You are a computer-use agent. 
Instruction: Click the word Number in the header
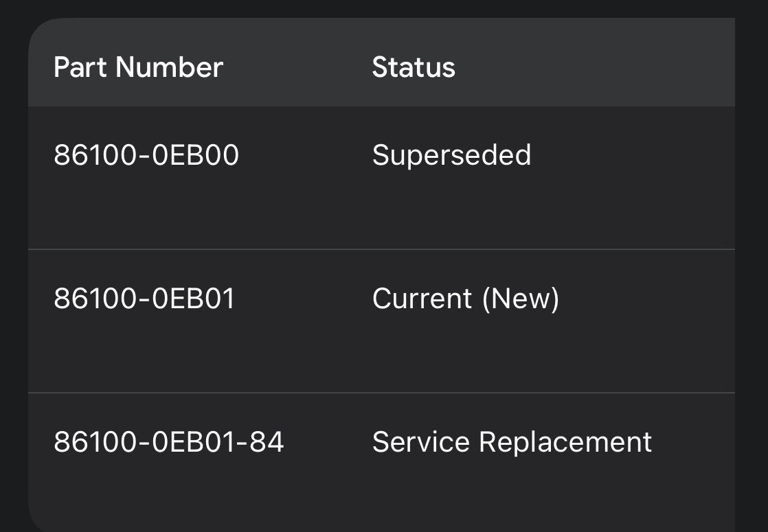[170, 67]
